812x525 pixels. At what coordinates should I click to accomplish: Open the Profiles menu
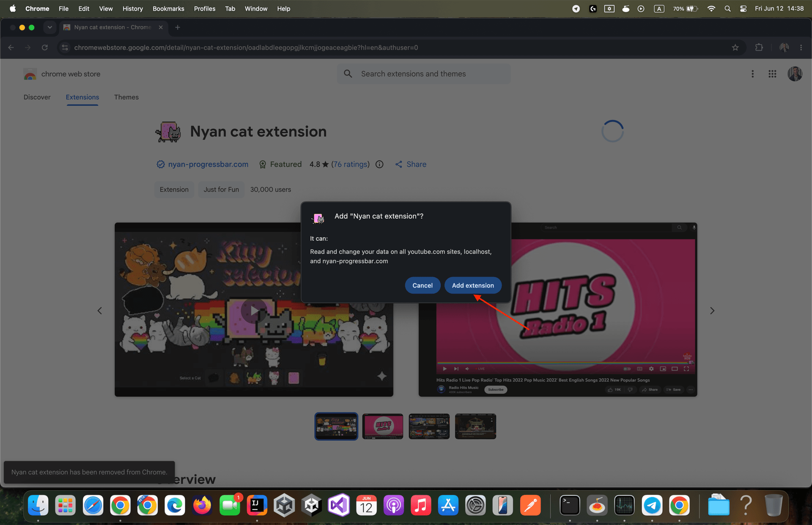click(x=205, y=8)
